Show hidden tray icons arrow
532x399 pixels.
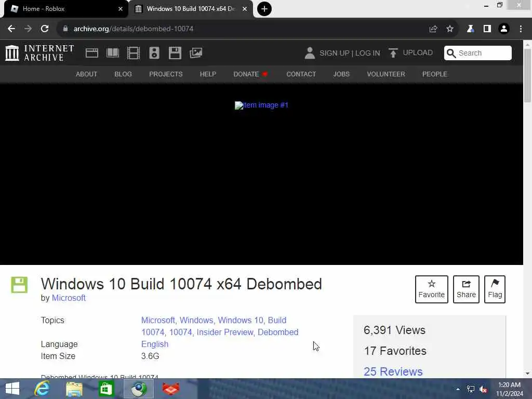458,389
